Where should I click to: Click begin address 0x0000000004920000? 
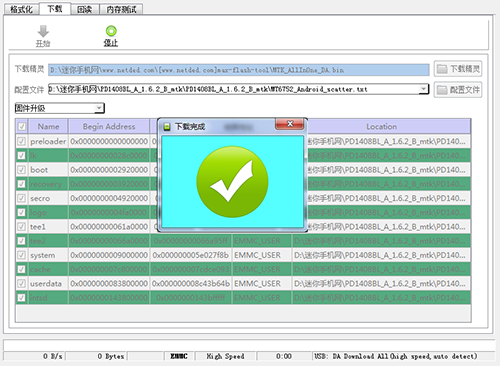click(x=109, y=198)
